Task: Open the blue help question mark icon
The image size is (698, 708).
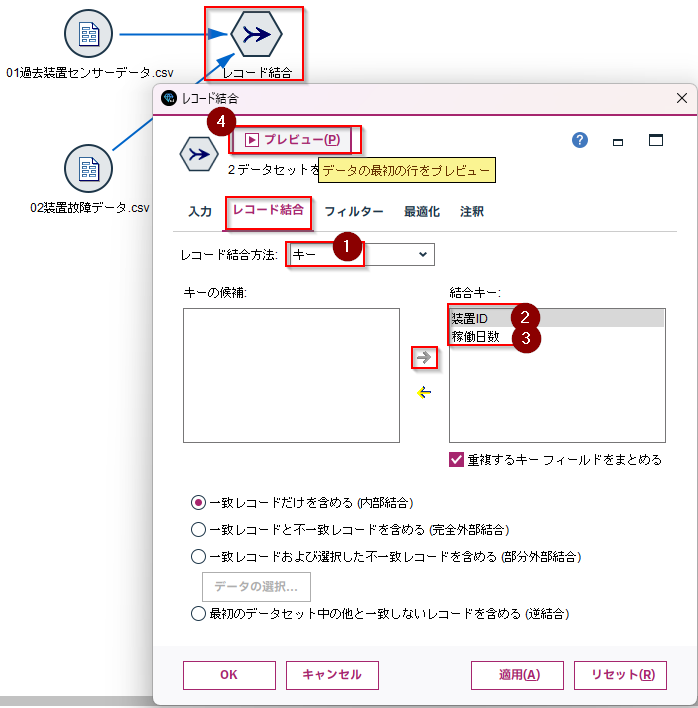Action: pyautogui.click(x=580, y=140)
